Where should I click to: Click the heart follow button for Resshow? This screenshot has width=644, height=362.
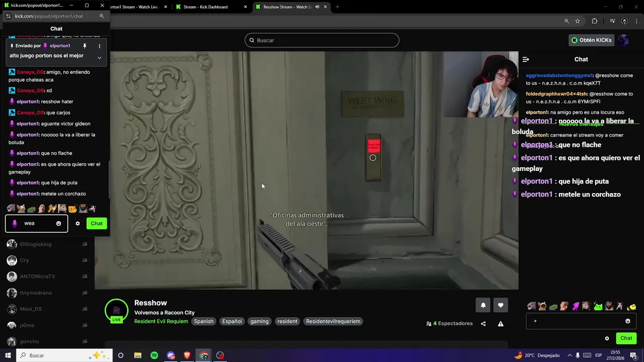pyautogui.click(x=501, y=305)
